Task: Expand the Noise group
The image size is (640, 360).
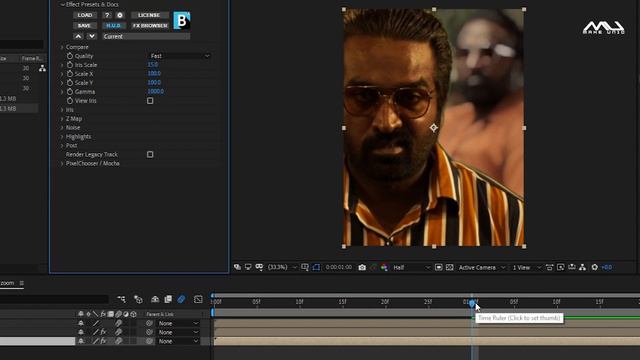Action: pyautogui.click(x=62, y=128)
